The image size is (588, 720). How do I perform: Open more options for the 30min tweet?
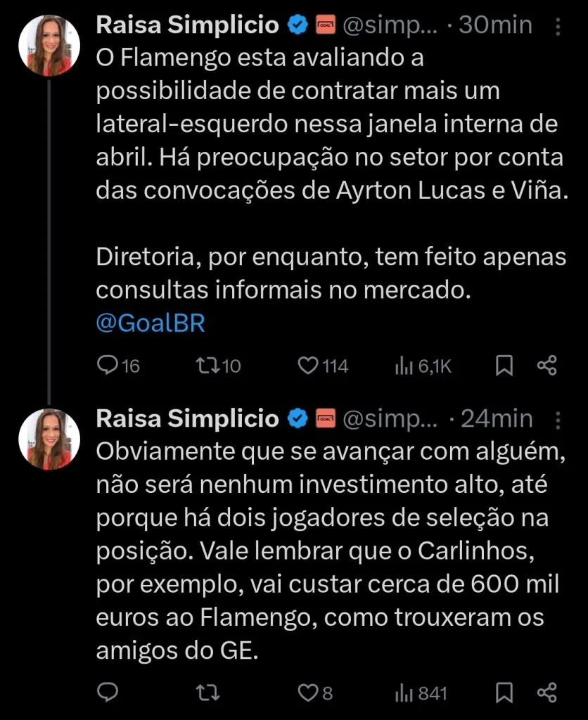558,26
